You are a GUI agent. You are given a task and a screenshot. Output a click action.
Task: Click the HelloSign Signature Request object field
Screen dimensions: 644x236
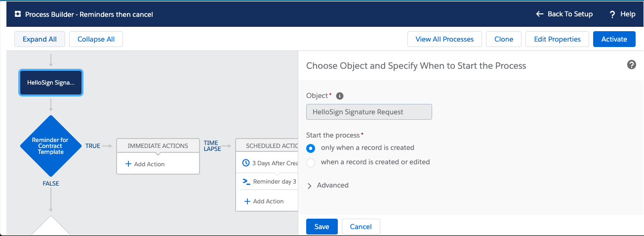[369, 112]
